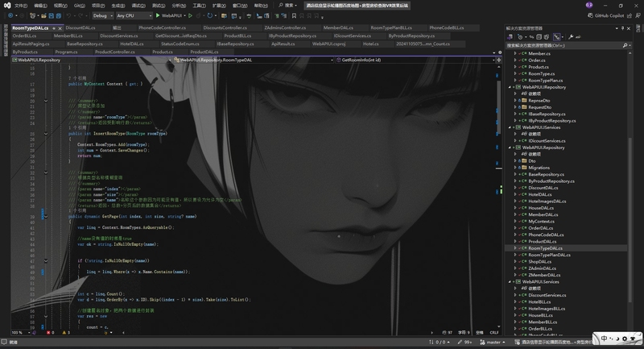644x349 pixels.
Task: Pin the Solution Explorer panel
Action: click(x=622, y=28)
